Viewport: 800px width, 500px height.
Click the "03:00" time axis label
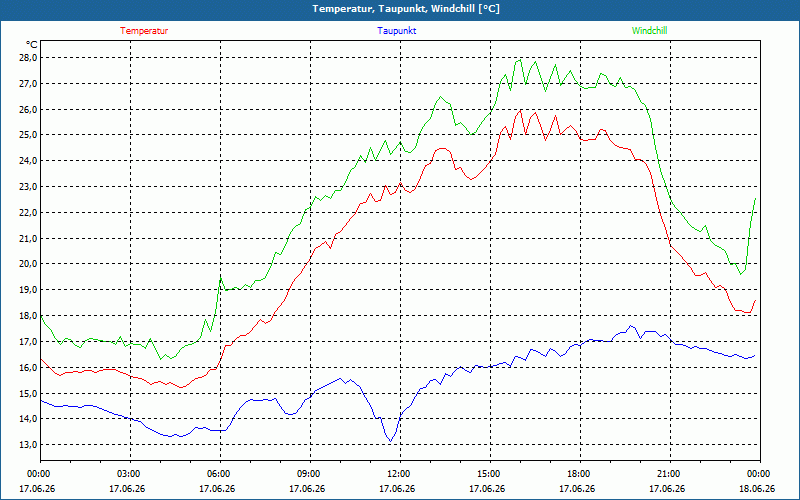128,474
